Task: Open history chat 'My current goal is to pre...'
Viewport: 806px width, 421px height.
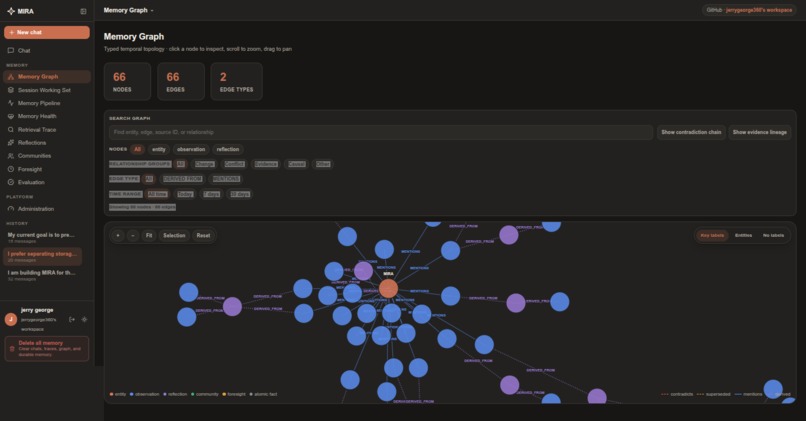Action: (43, 237)
